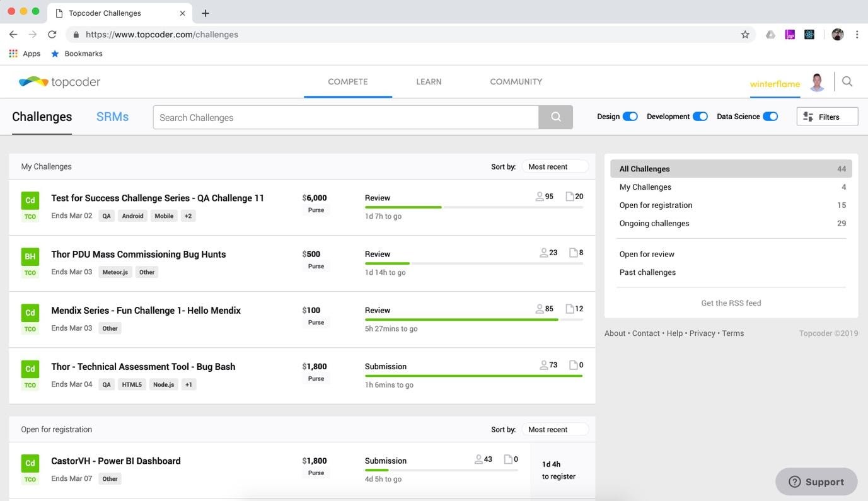The width and height of the screenshot is (868, 501).
Task: Toggle the Data Science track switch
Action: (x=770, y=117)
